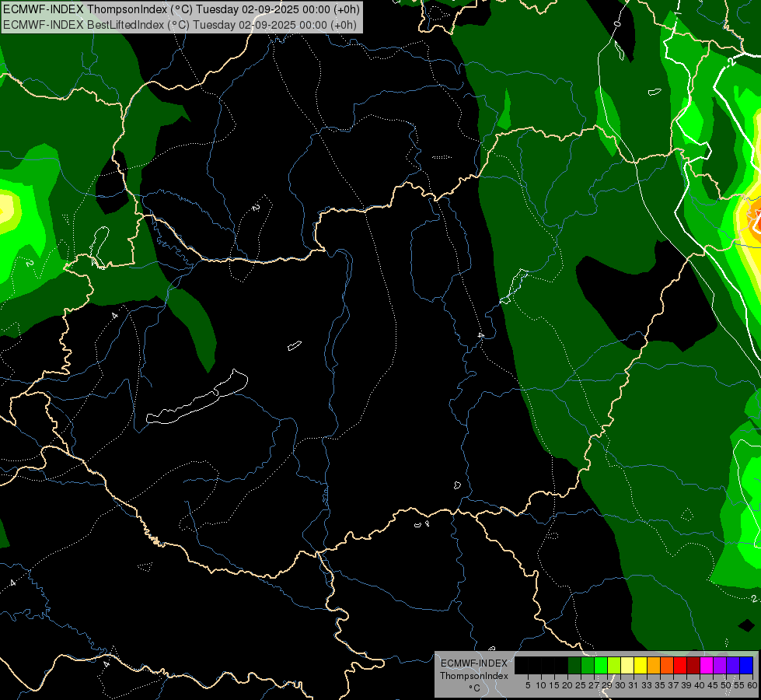
Task: Click the bright green 27–29 legend swatch
Action: click(601, 665)
